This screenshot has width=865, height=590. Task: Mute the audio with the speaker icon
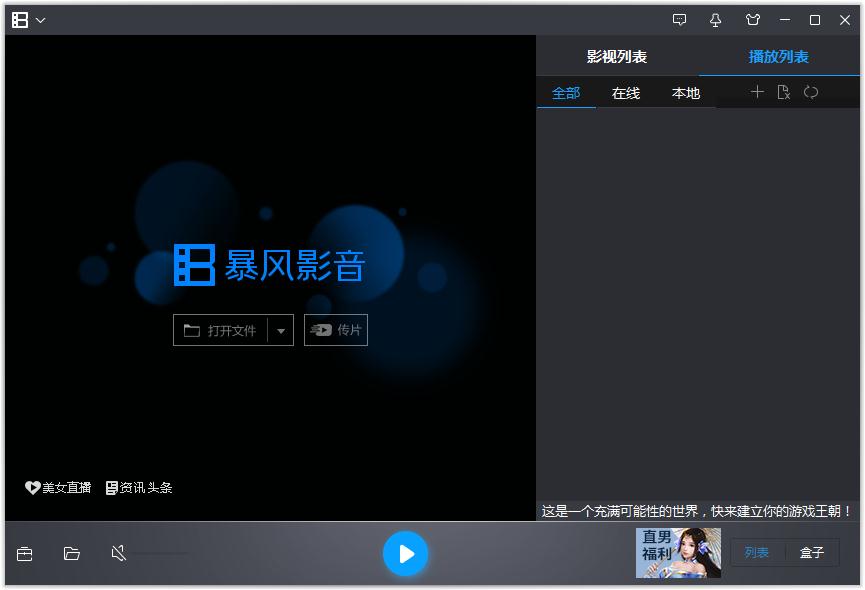(117, 553)
